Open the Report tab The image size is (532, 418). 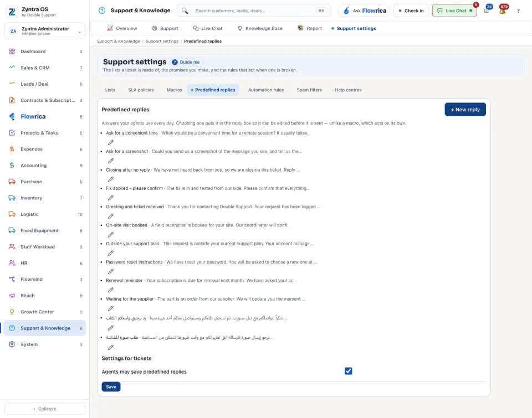[x=309, y=28]
